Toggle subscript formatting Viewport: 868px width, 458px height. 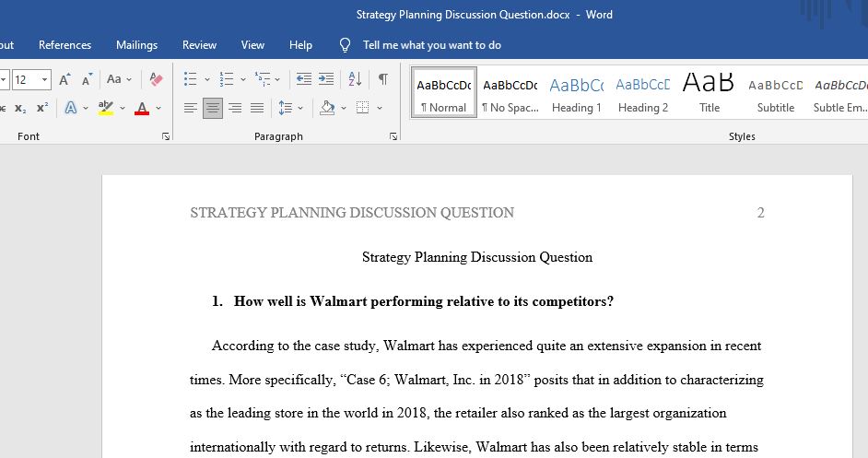pos(20,108)
